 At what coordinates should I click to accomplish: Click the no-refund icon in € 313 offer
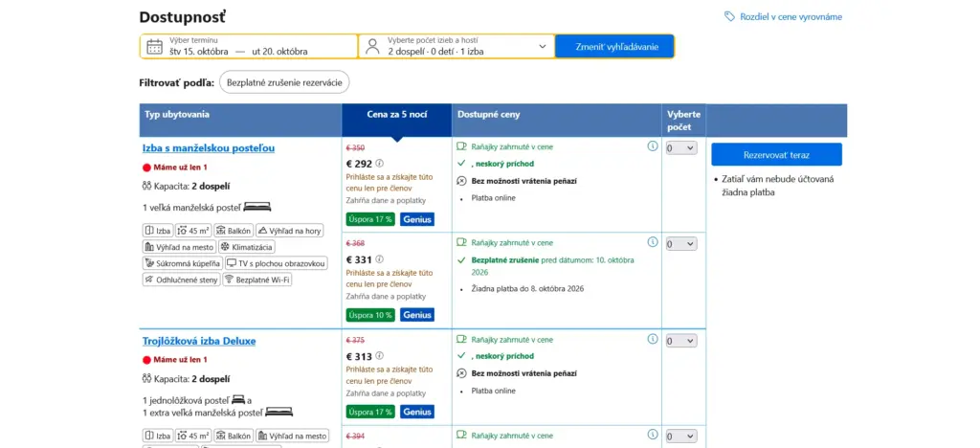tap(462, 373)
